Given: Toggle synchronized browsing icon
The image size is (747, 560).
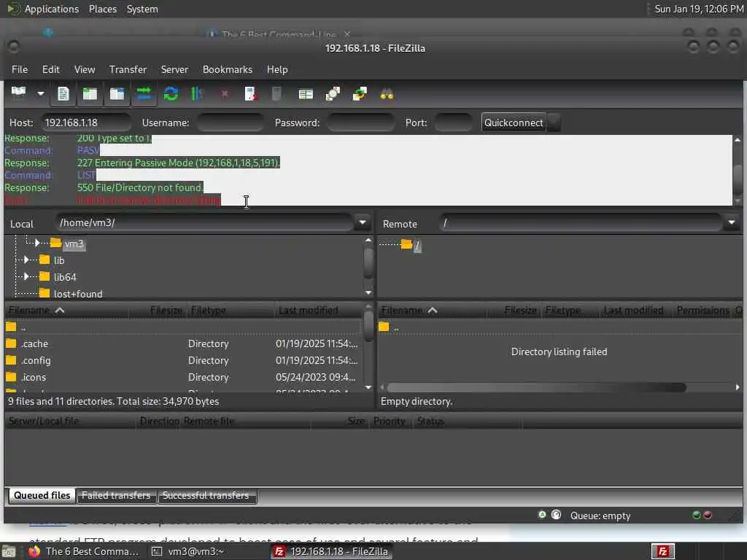Looking at the screenshot, I should coord(360,93).
